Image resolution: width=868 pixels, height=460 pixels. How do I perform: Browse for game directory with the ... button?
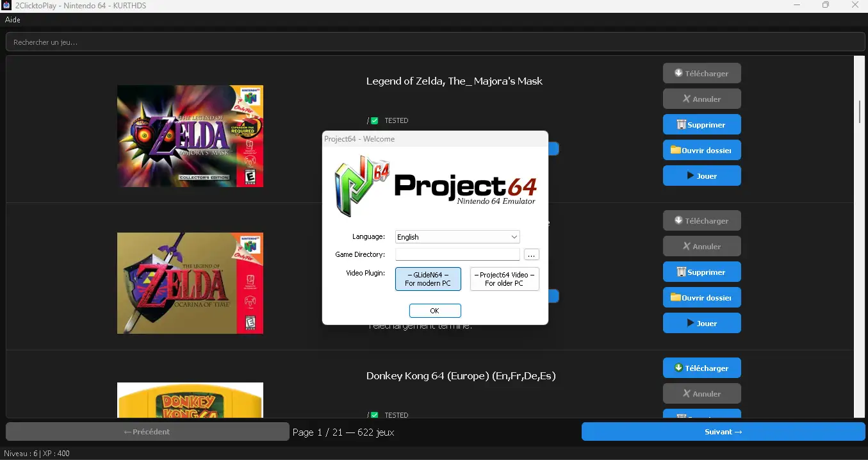(532, 254)
